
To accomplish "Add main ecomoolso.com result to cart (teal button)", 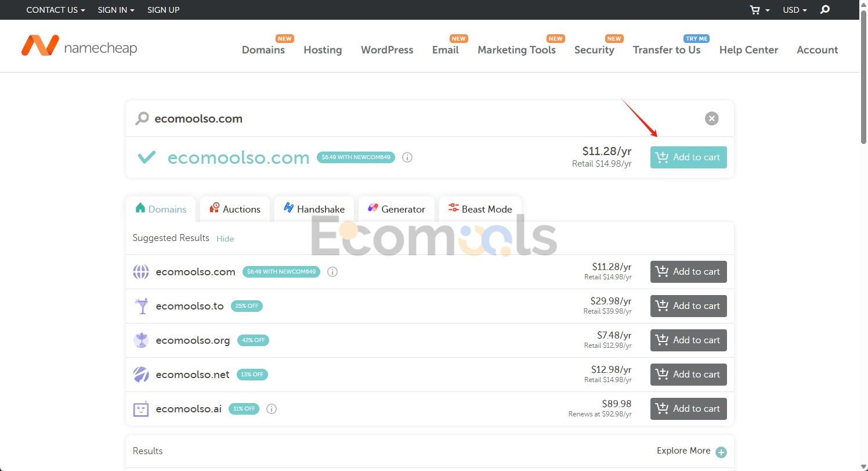I will 688,157.
